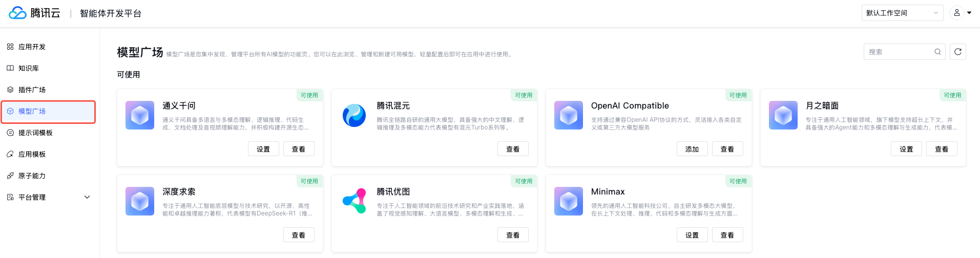Screen dimensions: 980x258
Task: Click 设置 on the 通义千问 card
Action: (x=263, y=149)
